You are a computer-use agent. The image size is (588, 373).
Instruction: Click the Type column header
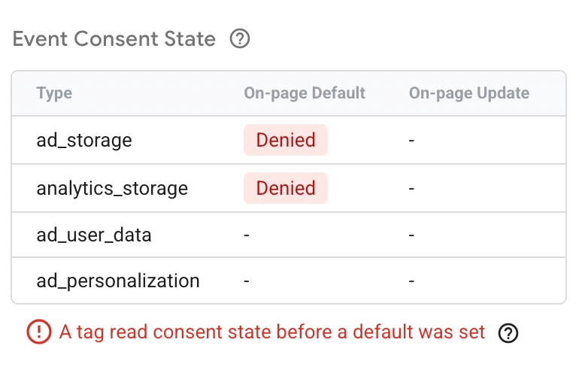pyautogui.click(x=54, y=93)
